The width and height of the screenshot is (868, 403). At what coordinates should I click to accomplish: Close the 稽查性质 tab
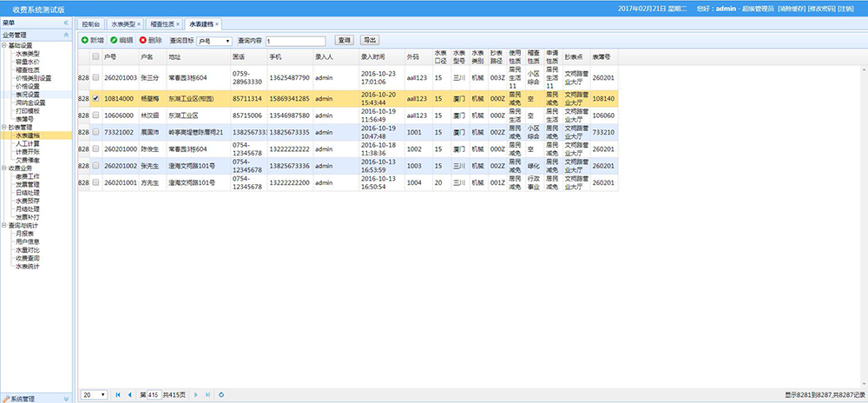click(x=178, y=24)
